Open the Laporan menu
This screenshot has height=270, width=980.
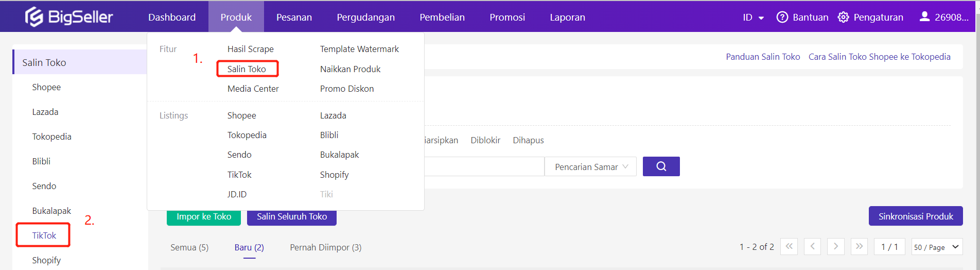567,17
